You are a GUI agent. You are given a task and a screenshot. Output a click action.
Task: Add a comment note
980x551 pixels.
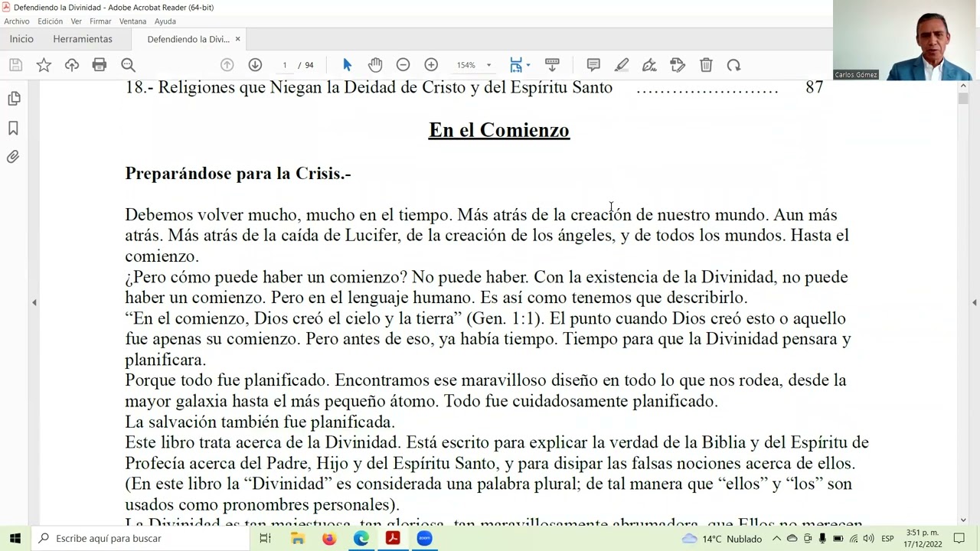click(x=593, y=65)
